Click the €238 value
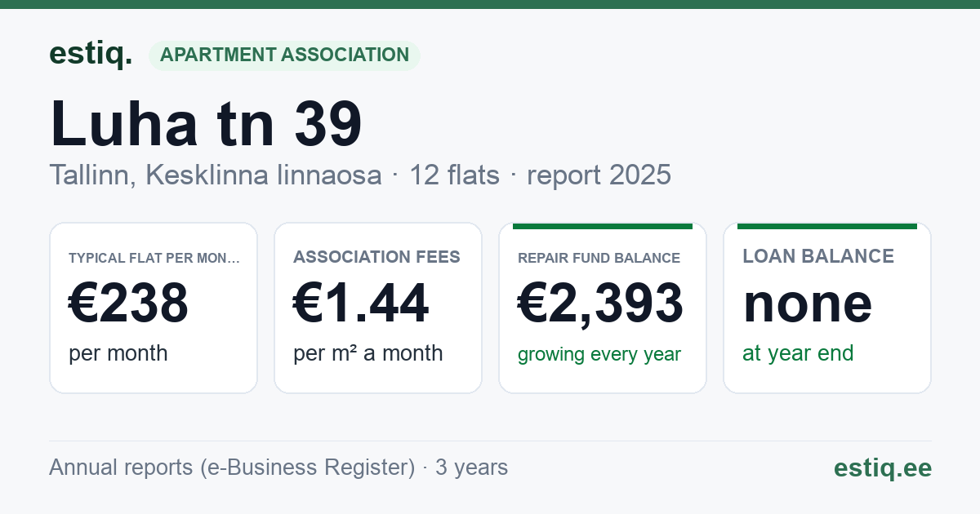This screenshot has height=514, width=980. click(x=129, y=303)
